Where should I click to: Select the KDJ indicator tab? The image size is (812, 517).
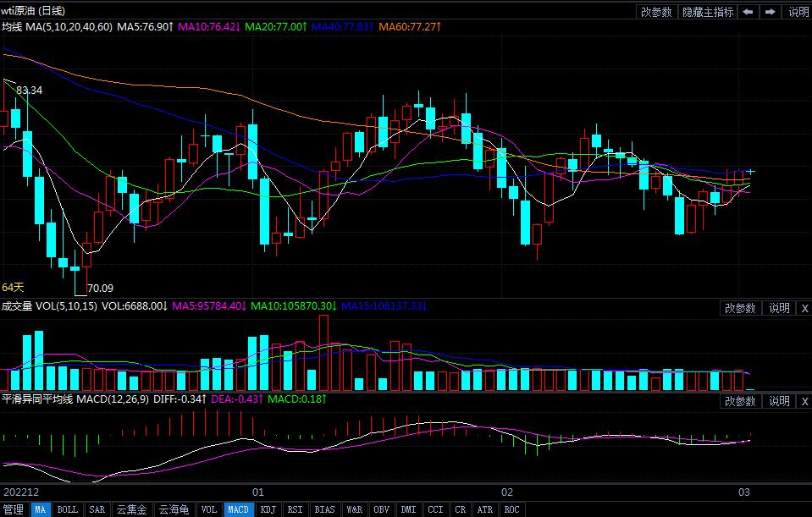coord(268,509)
